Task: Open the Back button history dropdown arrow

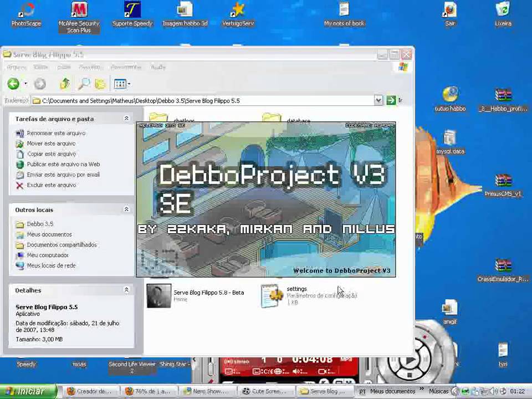Action: coord(26,84)
